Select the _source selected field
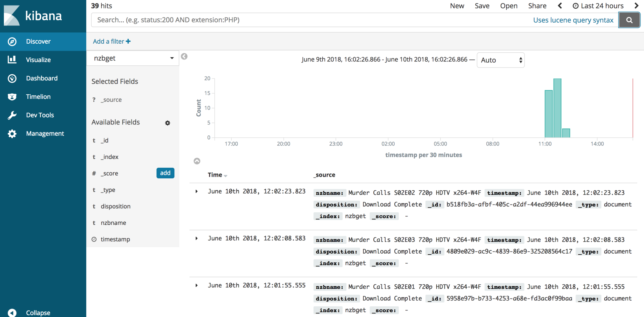The height and width of the screenshot is (317, 644). click(111, 100)
